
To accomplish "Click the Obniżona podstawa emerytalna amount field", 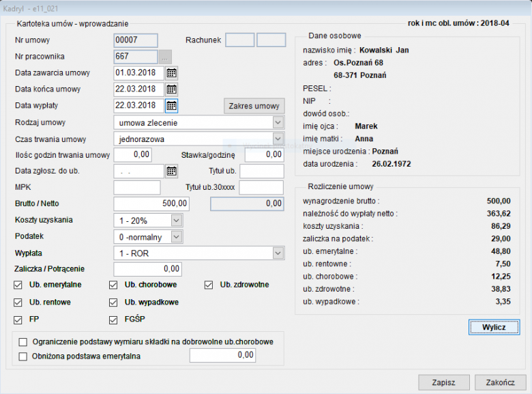I will (x=222, y=355).
